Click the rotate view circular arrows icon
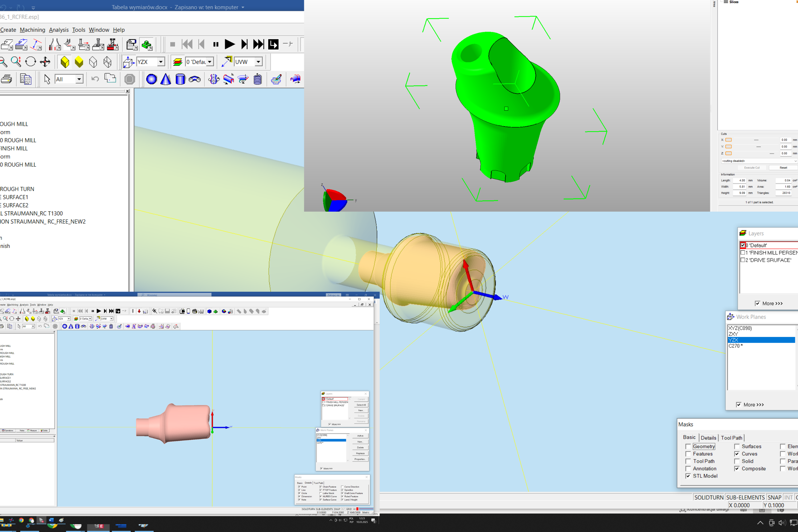Image resolution: width=798 pixels, height=532 pixels. [x=31, y=62]
